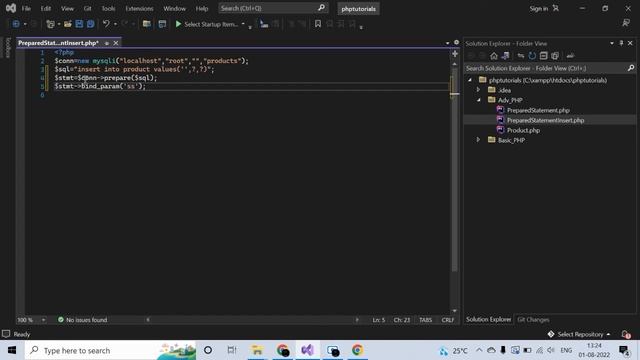Viewport: 640px width, 360px height.
Task: Click Search Solution Explorer input field
Action: (x=546, y=68)
